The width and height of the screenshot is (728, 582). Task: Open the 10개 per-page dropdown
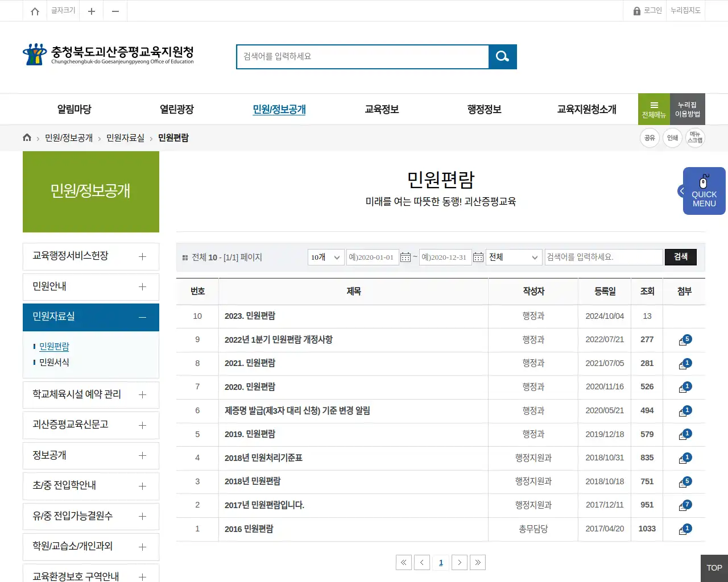coord(326,257)
